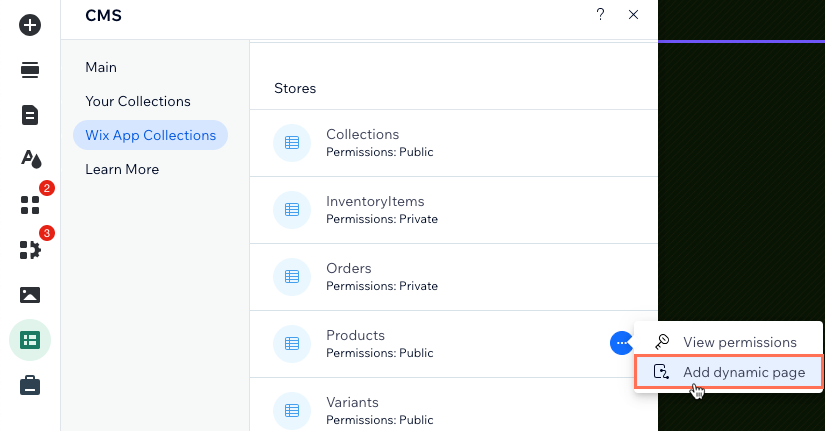Open the Media image icon
Image resolution: width=825 pixels, height=431 pixels.
[30, 295]
